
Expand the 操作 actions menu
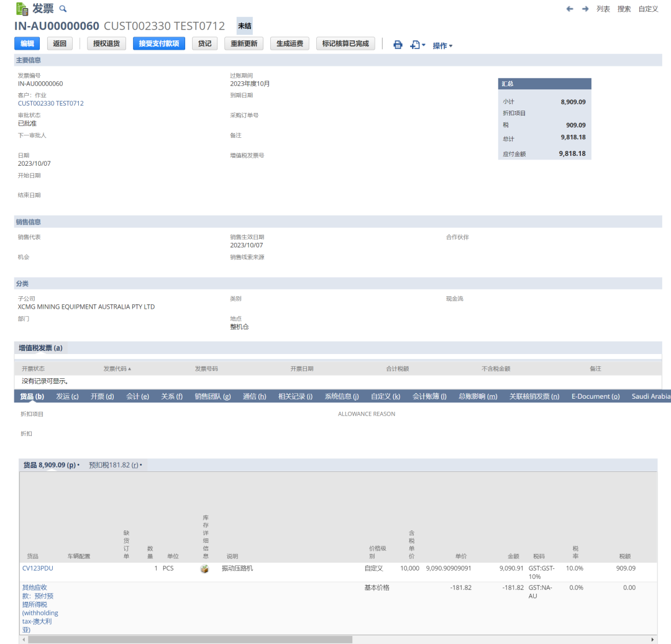click(442, 45)
